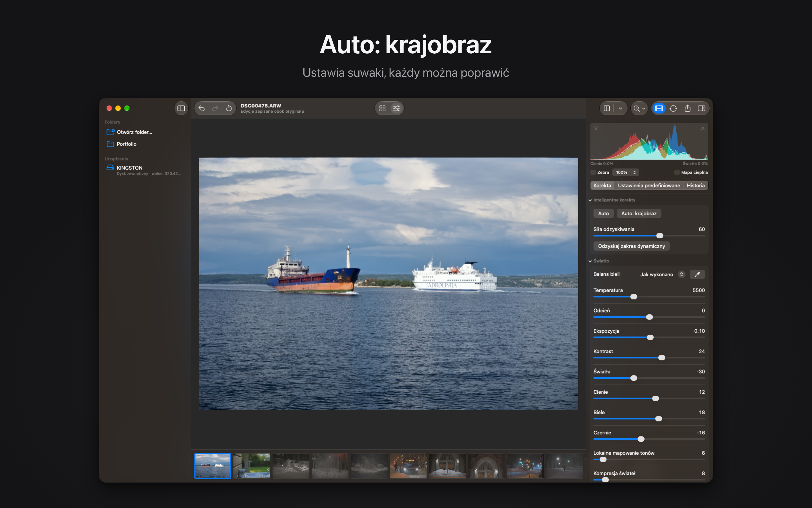Collapse the Inteligentne korekty section
This screenshot has width=812, height=508.
coord(590,200)
